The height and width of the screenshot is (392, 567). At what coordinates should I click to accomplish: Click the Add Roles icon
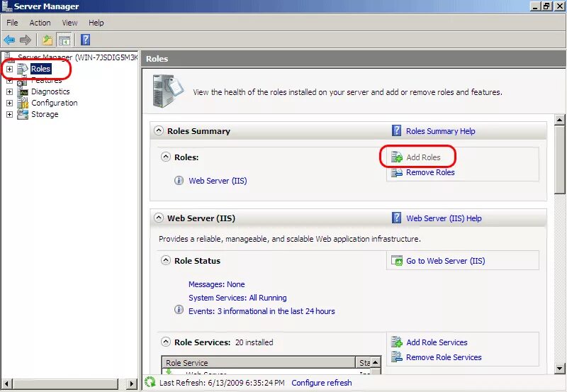397,157
